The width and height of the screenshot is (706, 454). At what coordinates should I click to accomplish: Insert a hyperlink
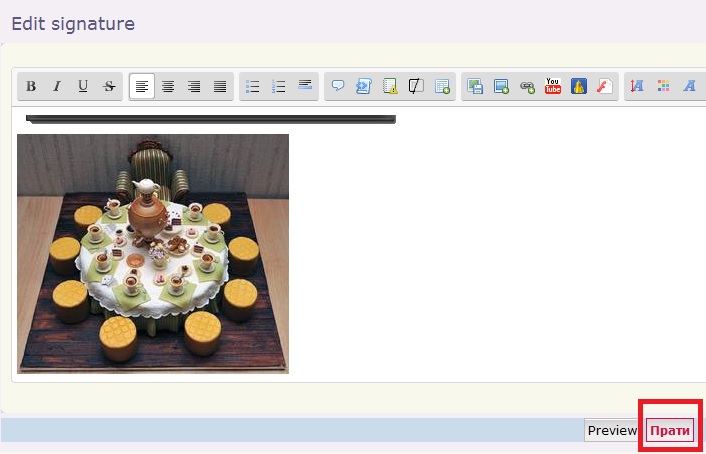point(527,86)
